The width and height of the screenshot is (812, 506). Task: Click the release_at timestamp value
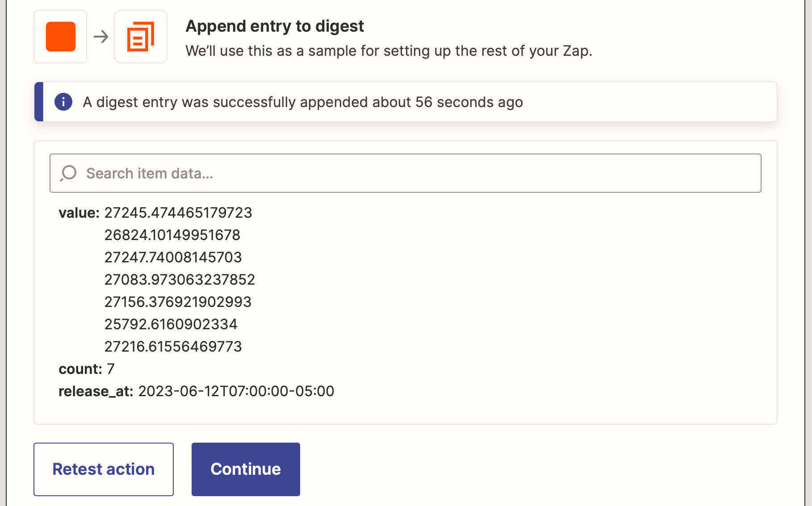pos(236,391)
